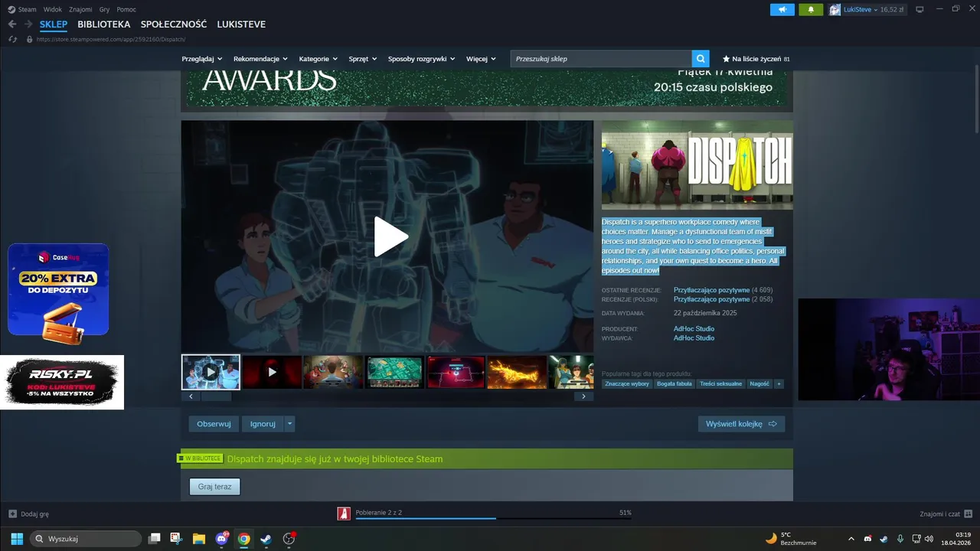Click the microphone tray icon
The height and width of the screenshot is (551, 980).
point(900,539)
